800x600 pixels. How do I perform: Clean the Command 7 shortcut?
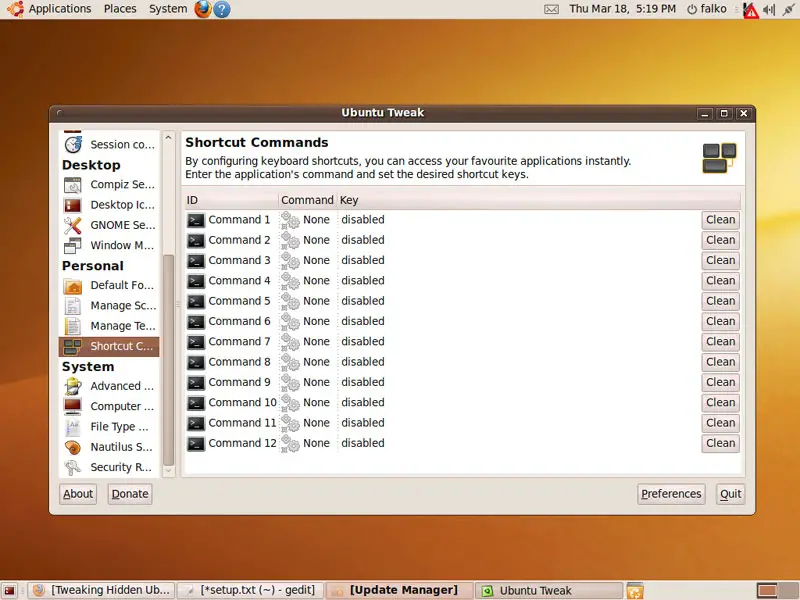[720, 342]
